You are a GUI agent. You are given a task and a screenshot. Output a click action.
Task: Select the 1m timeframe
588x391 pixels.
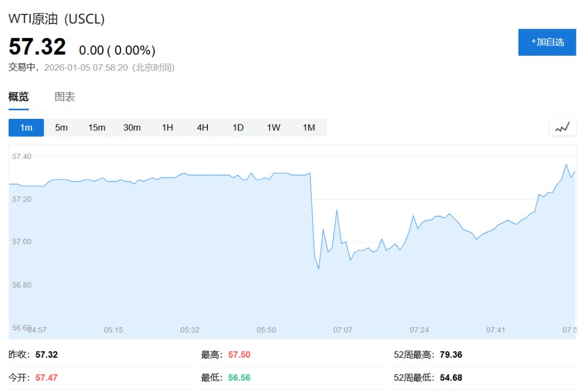26,127
